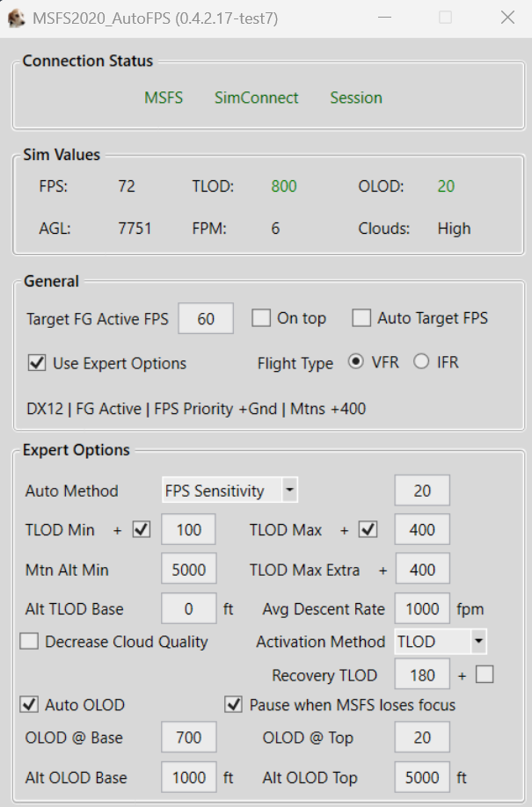This screenshot has width=532, height=807.
Task: Enable the On top checkbox
Action: [261, 318]
